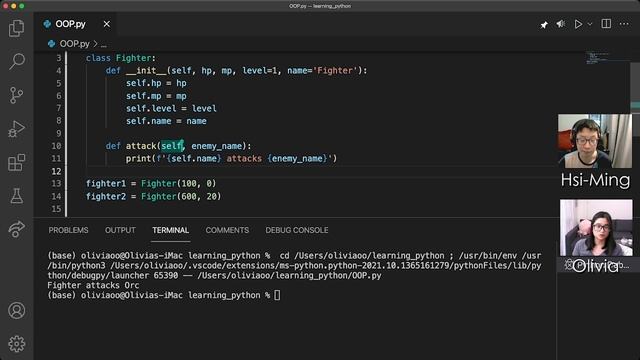
Task: Click the highlighted self parameter on line 10
Action: tap(172, 146)
